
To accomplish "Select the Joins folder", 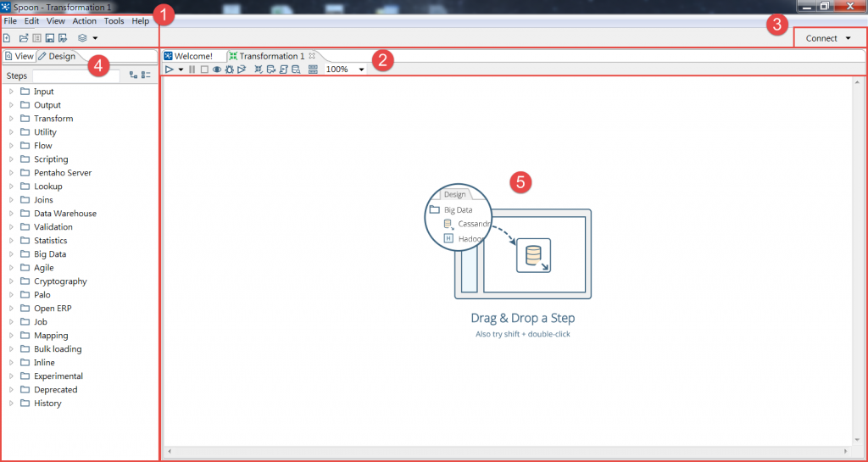I will click(37, 200).
